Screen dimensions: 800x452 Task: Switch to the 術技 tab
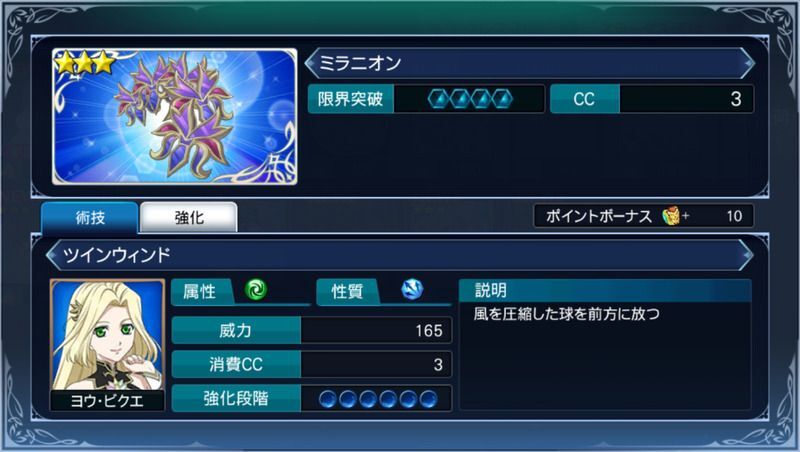click(x=90, y=217)
